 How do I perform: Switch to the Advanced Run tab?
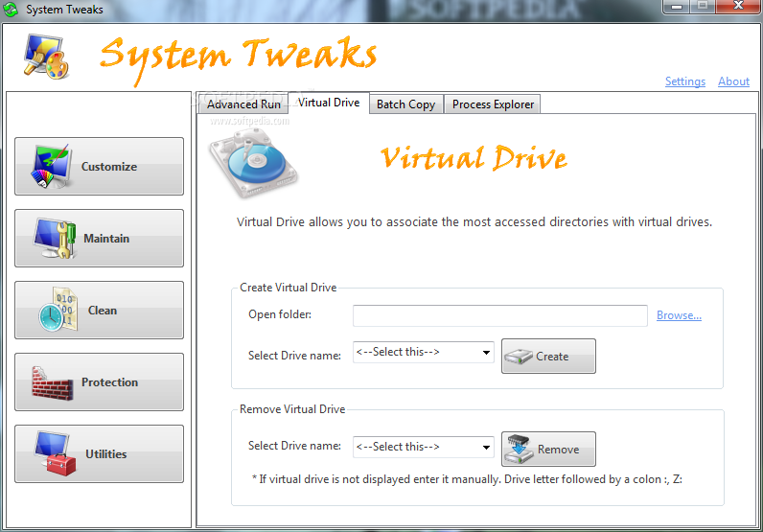pos(243,104)
